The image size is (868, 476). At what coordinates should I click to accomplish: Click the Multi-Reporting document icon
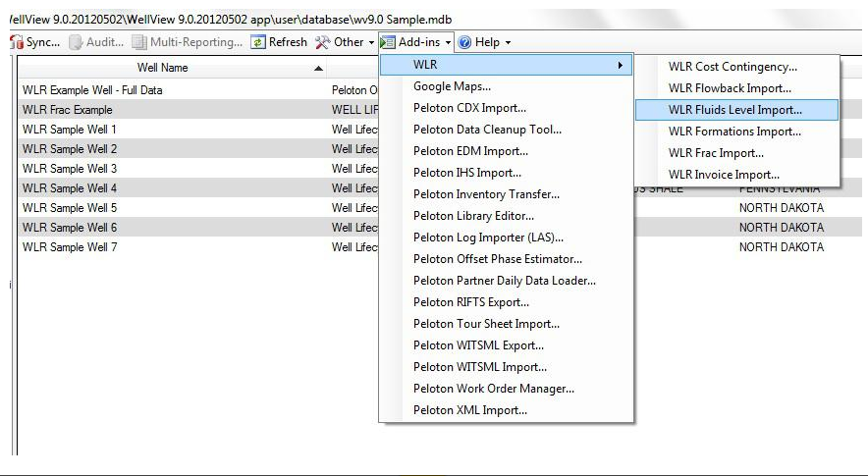pyautogui.click(x=139, y=42)
